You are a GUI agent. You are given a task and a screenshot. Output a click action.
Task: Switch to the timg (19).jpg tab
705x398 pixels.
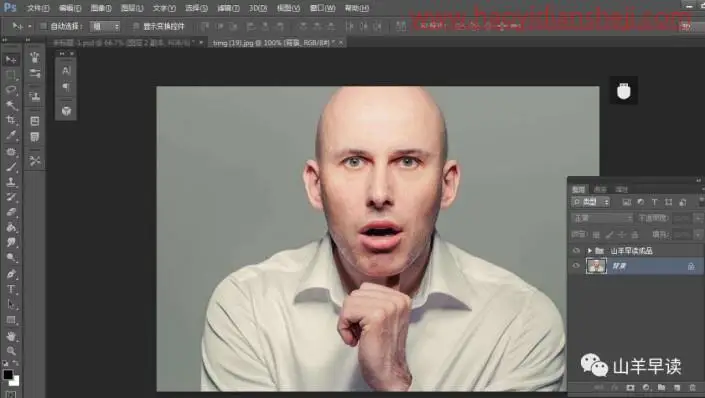pos(274,43)
